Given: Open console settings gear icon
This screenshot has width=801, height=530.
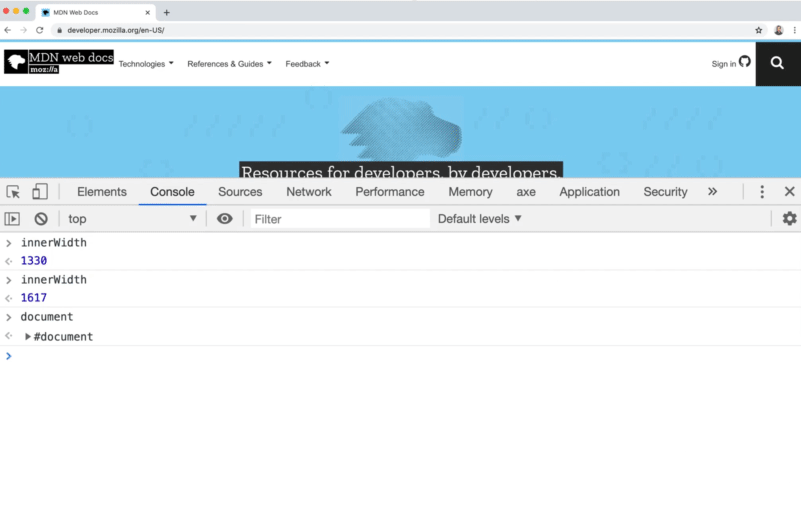Looking at the screenshot, I should (789, 219).
